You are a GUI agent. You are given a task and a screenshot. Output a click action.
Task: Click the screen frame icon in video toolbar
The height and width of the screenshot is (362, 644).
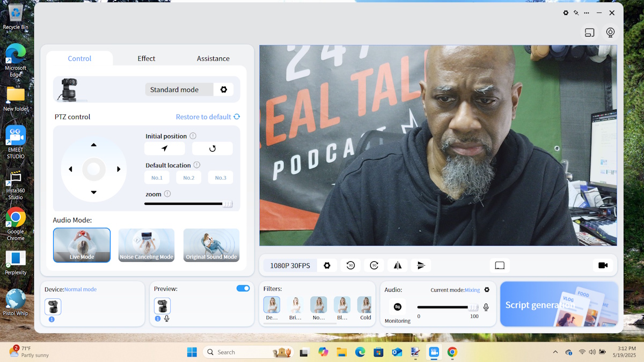pos(500,265)
